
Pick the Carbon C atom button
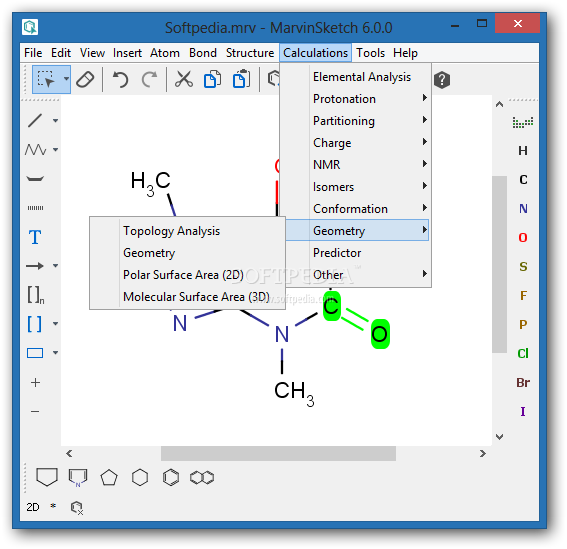[x=523, y=179]
